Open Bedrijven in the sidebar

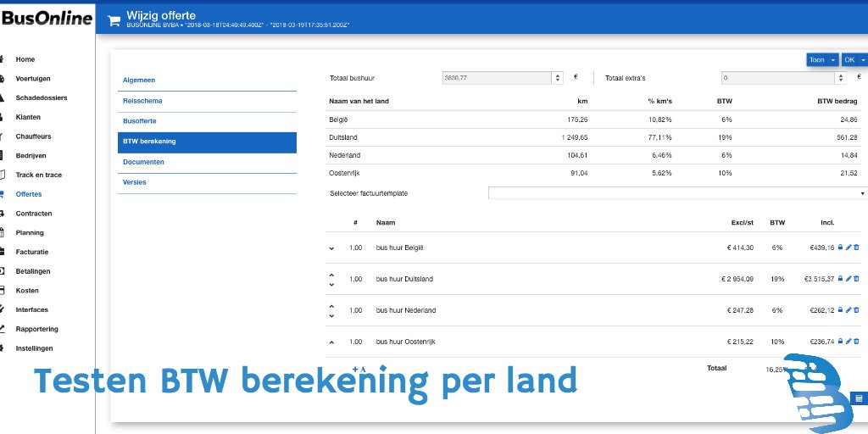pyautogui.click(x=31, y=156)
